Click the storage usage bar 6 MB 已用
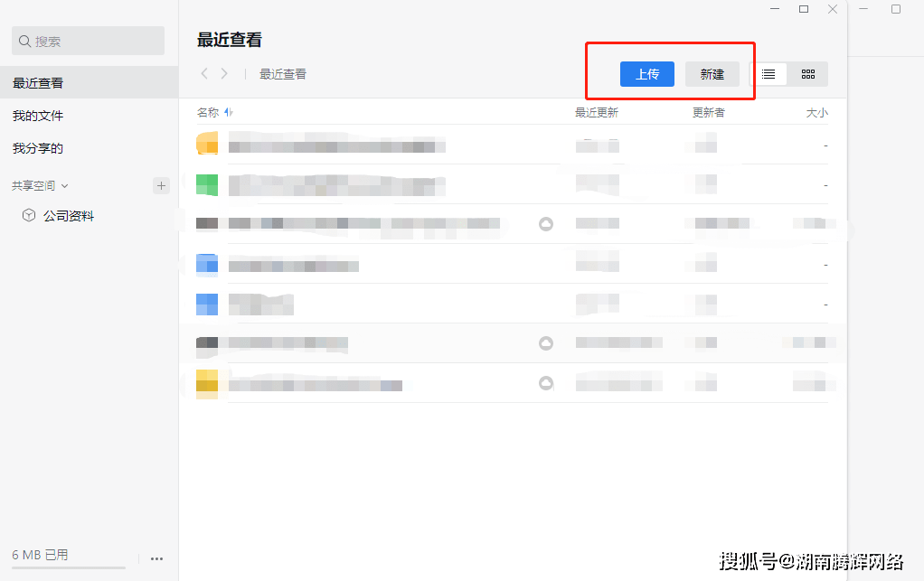This screenshot has height=581, width=924. point(69,567)
